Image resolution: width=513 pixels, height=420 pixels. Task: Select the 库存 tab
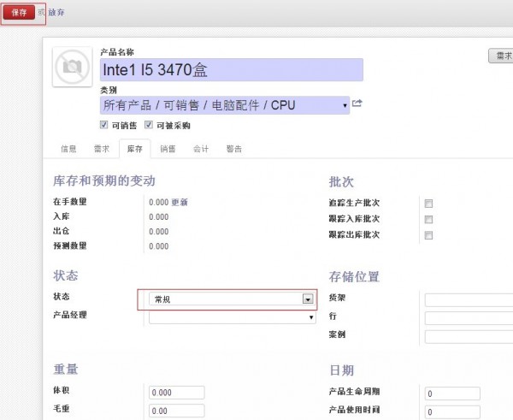pyautogui.click(x=135, y=149)
